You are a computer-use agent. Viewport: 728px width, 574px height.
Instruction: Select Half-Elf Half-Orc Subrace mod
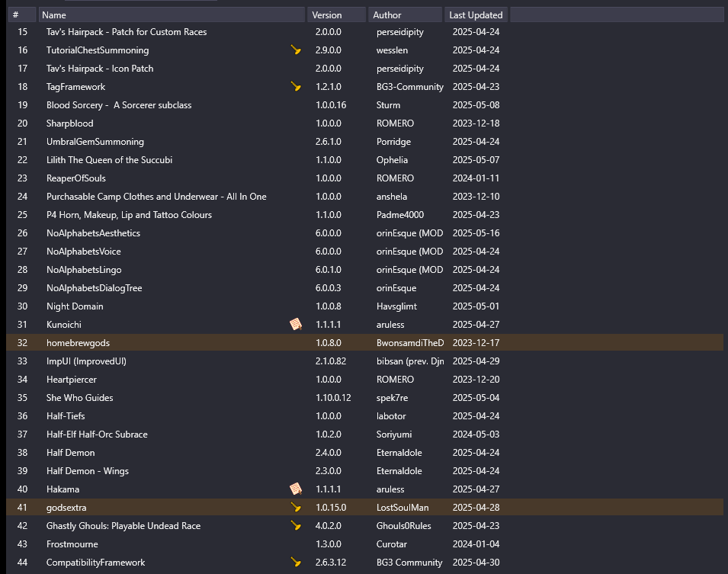point(97,435)
